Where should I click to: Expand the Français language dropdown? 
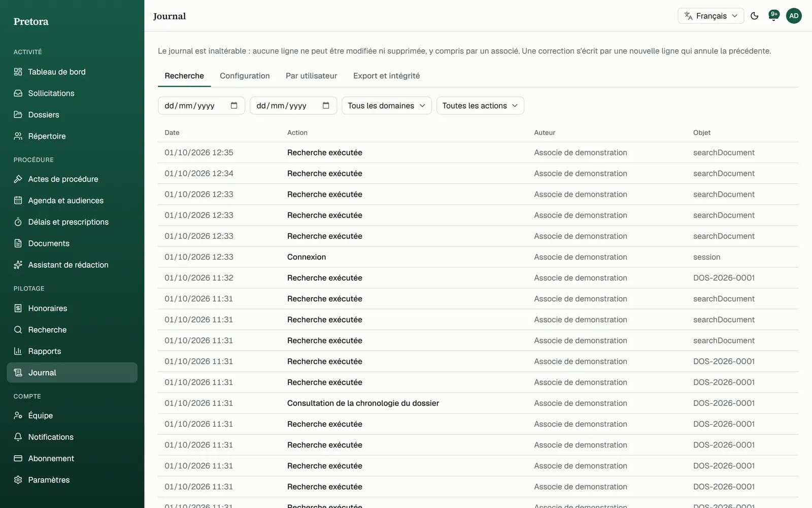pos(710,16)
